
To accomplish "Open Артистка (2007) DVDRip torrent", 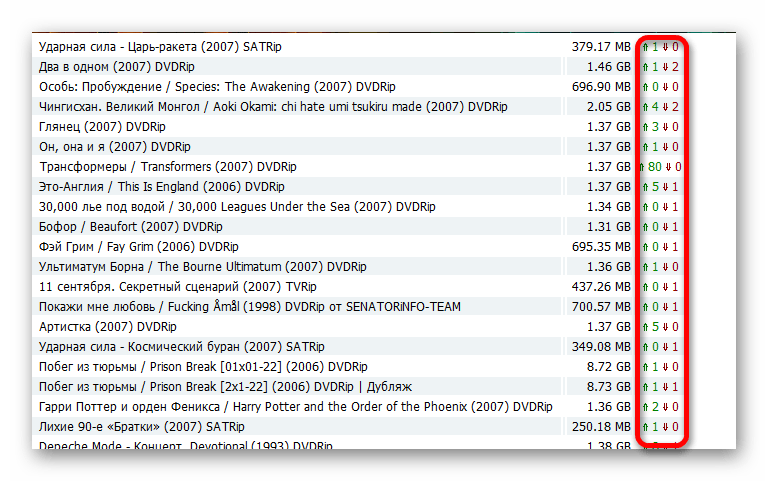I will click(x=108, y=327).
